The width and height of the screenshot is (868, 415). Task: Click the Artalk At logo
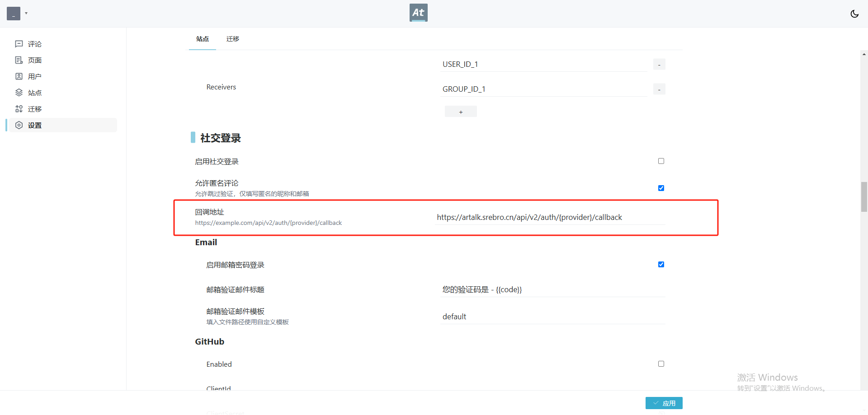click(418, 13)
